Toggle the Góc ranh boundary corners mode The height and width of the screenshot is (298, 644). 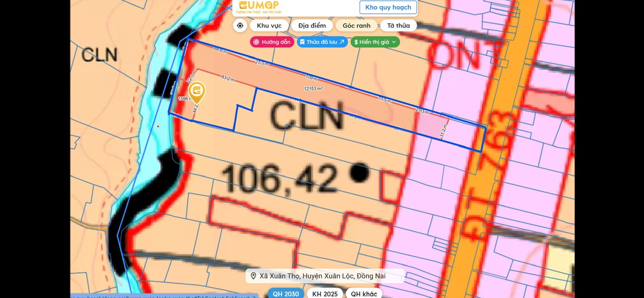tap(356, 26)
